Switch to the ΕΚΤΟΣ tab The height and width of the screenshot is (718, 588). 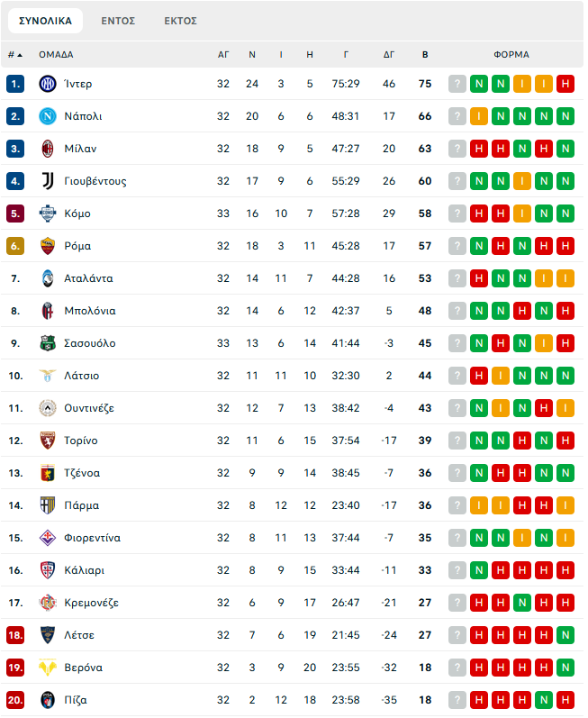pyautogui.click(x=180, y=21)
